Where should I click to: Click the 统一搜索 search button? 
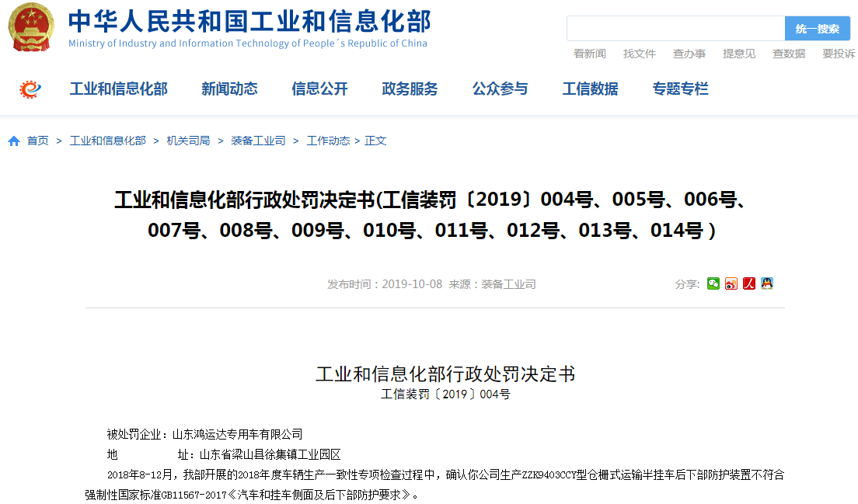(x=818, y=29)
